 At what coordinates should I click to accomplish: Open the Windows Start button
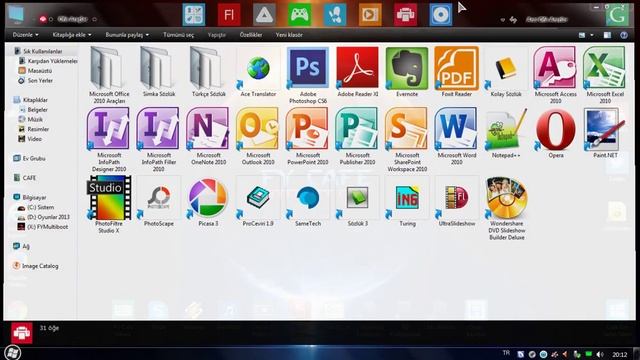pos(12,353)
